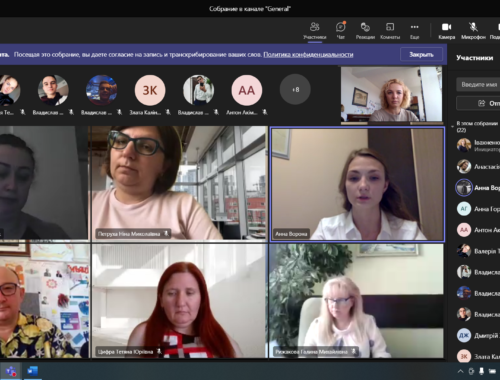Open Microsoft Word from the taskbar
500x380 pixels.
click(x=32, y=371)
